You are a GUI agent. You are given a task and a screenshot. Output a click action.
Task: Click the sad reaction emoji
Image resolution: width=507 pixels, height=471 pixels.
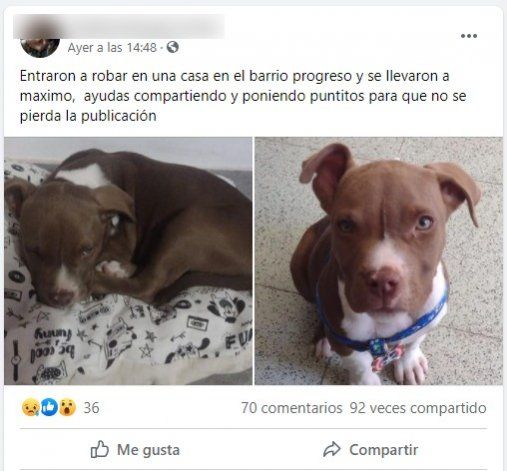pyautogui.click(x=31, y=407)
